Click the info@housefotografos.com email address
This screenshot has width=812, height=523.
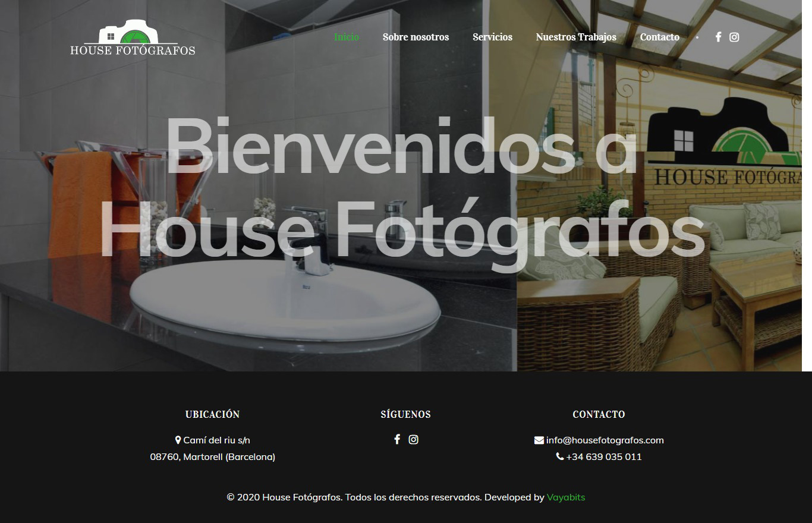(605, 440)
